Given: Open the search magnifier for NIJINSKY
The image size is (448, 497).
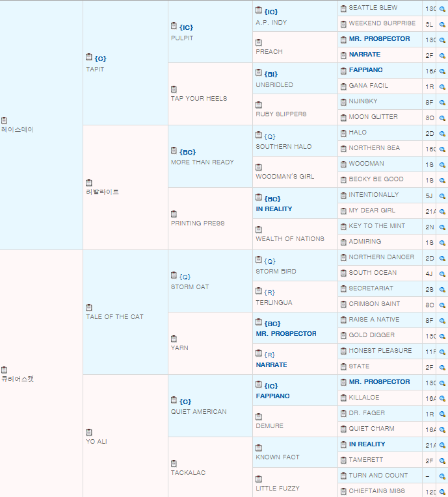Looking at the screenshot, I should 442,103.
